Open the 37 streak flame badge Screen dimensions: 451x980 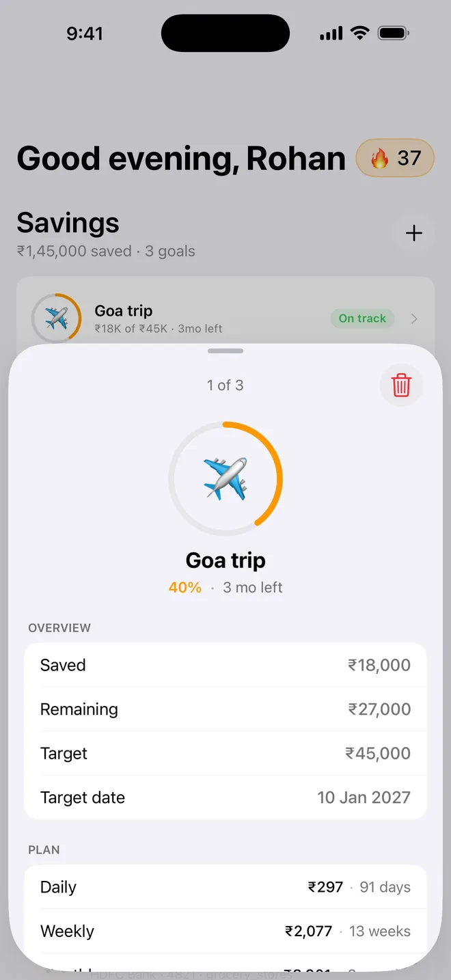(x=395, y=158)
